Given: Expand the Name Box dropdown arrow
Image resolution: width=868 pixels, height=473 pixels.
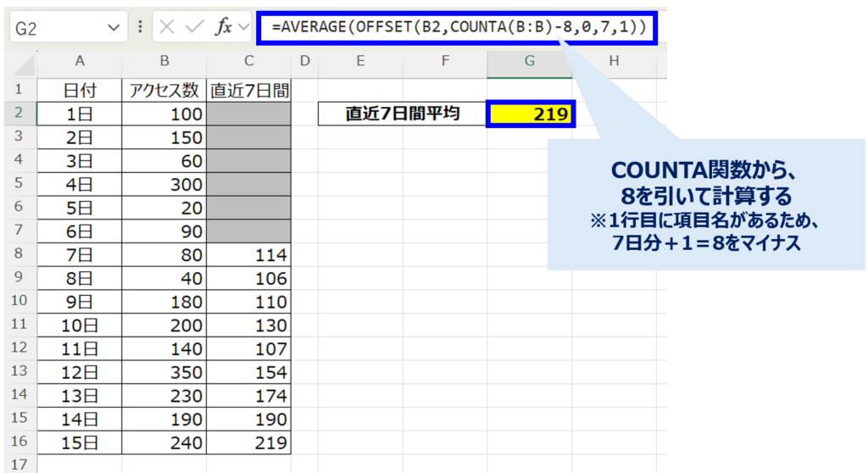Looking at the screenshot, I should click(114, 28).
